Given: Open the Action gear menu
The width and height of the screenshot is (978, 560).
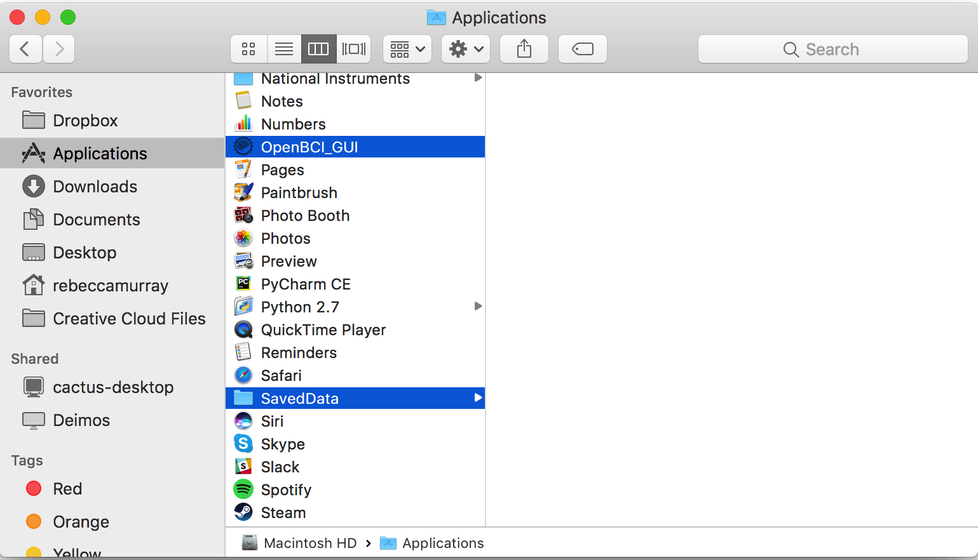Looking at the screenshot, I should click(466, 49).
